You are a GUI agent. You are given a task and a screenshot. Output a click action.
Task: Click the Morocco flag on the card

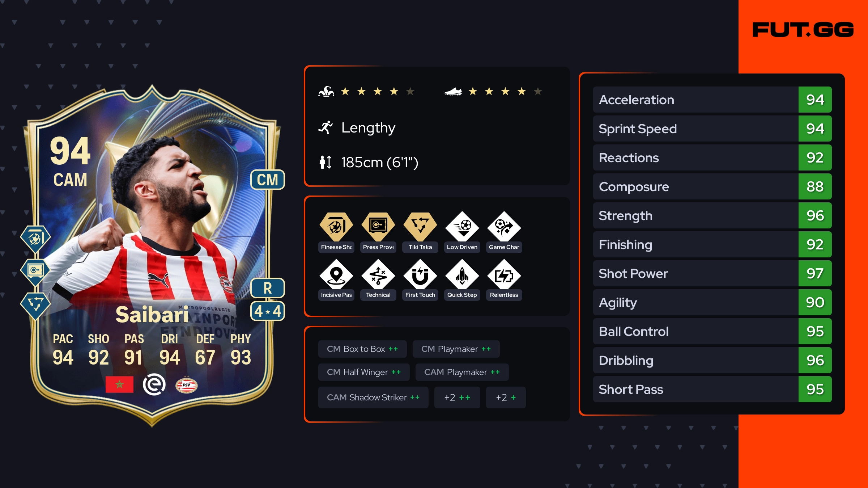point(119,384)
